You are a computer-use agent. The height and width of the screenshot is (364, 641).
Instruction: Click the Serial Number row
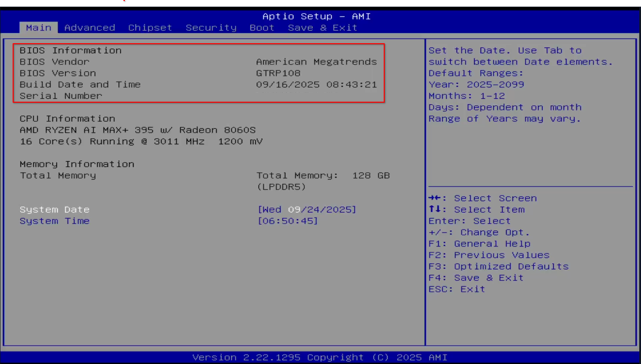[61, 96]
